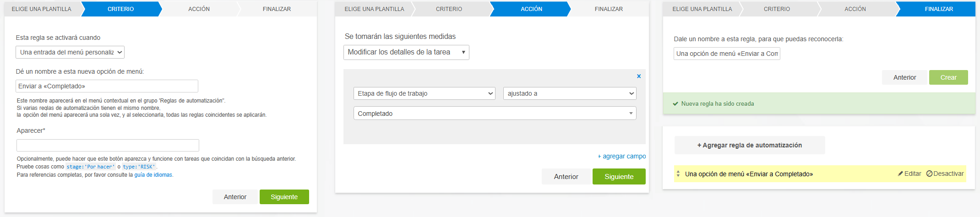Select the FINALIZAR step in right wizard

pyautogui.click(x=938, y=9)
